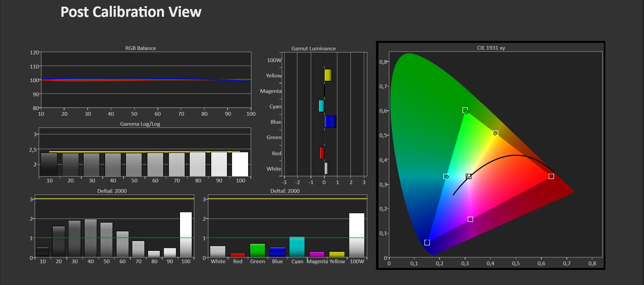Click the 100W bar in color DeltaE chart

coord(357,235)
